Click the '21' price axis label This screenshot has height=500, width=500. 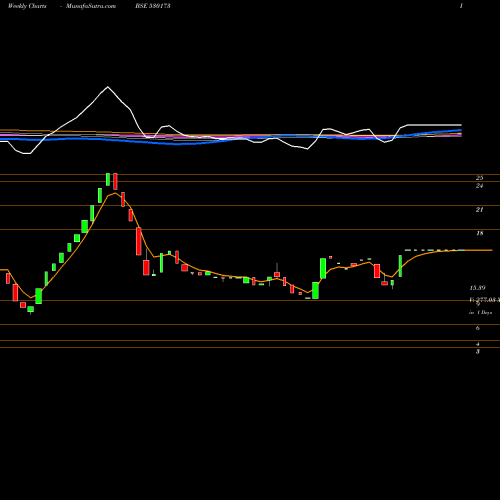coord(479,210)
